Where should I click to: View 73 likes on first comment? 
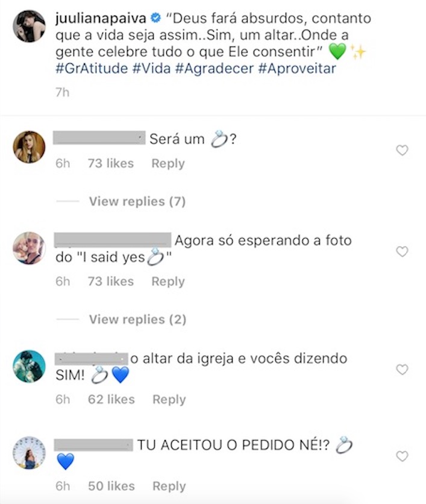pyautogui.click(x=111, y=163)
